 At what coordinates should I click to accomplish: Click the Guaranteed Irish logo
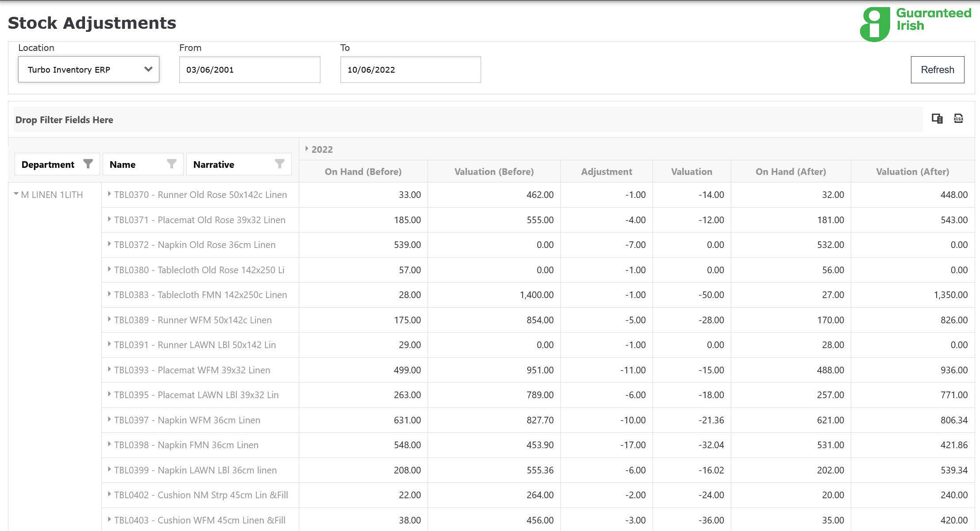tap(915, 24)
